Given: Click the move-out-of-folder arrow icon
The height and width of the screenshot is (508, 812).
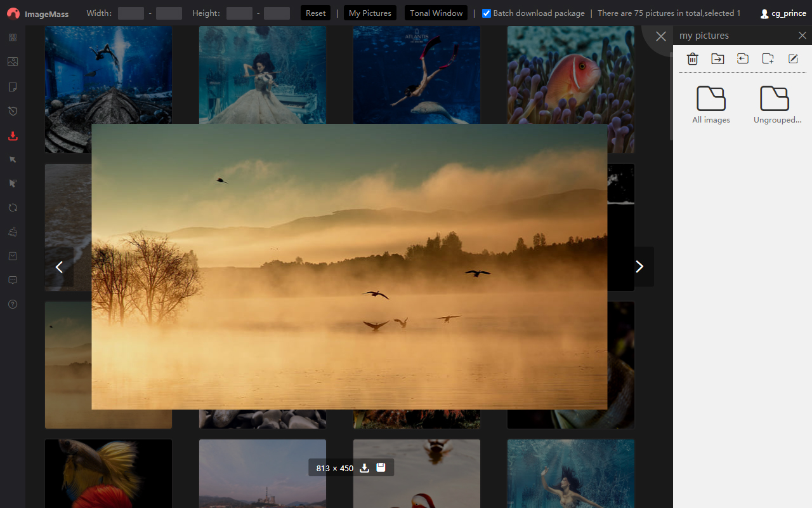Looking at the screenshot, I should click(x=743, y=58).
